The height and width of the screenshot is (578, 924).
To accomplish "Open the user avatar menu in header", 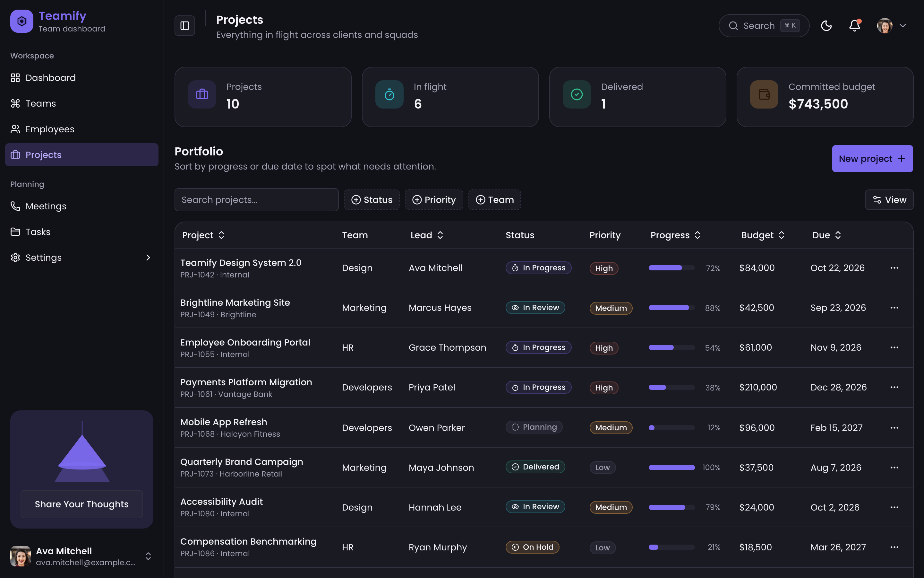I will pyautogui.click(x=892, y=26).
